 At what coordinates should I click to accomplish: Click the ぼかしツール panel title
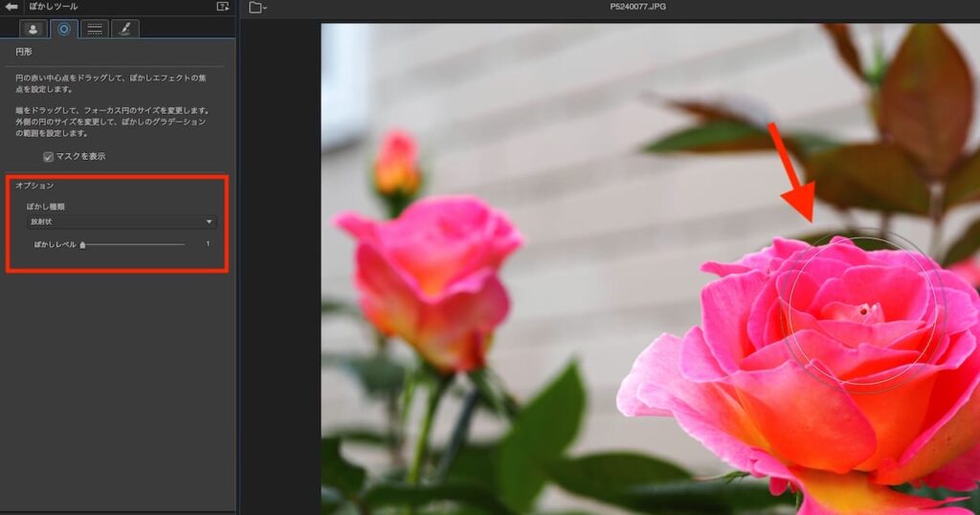(54, 7)
